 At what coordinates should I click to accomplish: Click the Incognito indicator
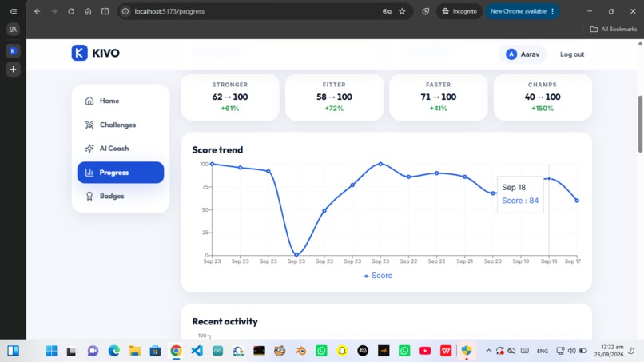[459, 11]
